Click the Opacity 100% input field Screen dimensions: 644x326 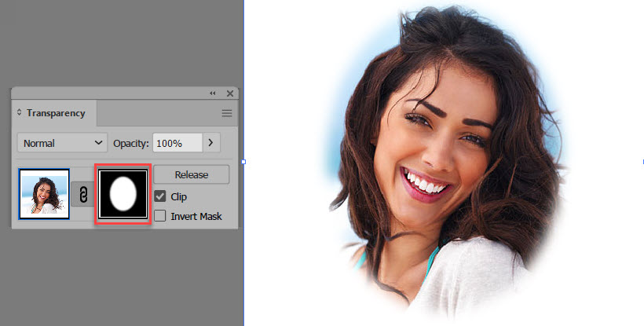pos(177,143)
